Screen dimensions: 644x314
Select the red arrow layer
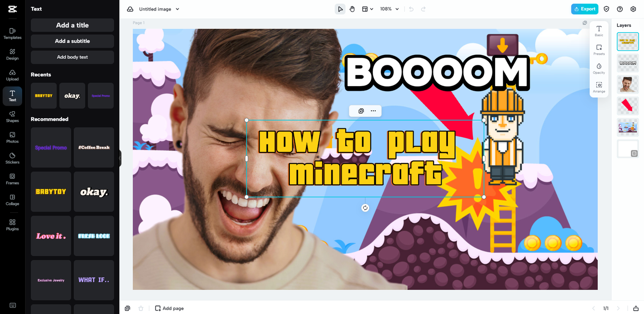pos(628,106)
